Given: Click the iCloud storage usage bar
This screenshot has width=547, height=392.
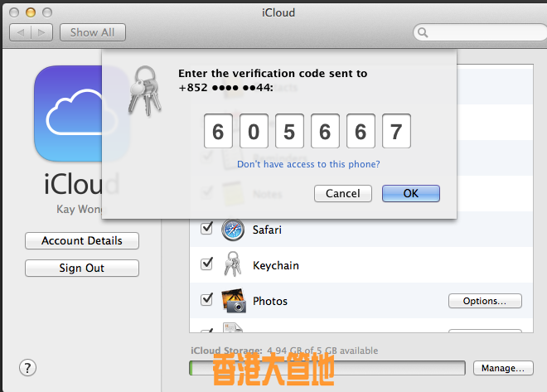Looking at the screenshot, I should point(327,368).
